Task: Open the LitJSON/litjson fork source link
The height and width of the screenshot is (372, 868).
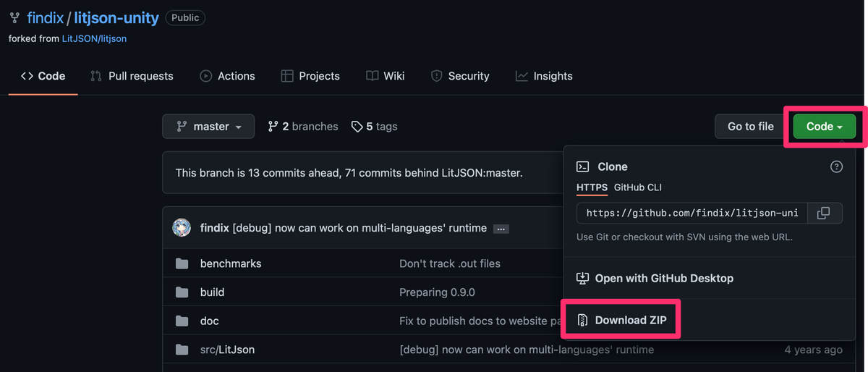Action: click(x=94, y=38)
